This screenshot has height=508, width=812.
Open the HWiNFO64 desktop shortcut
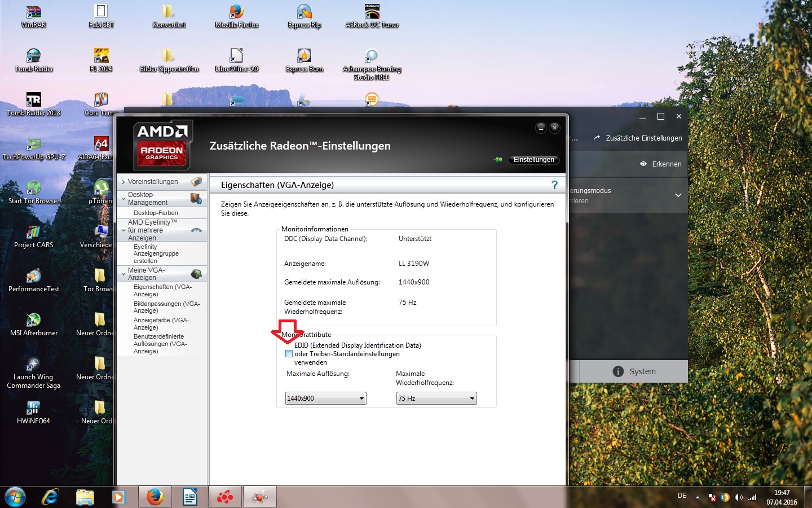(33, 412)
